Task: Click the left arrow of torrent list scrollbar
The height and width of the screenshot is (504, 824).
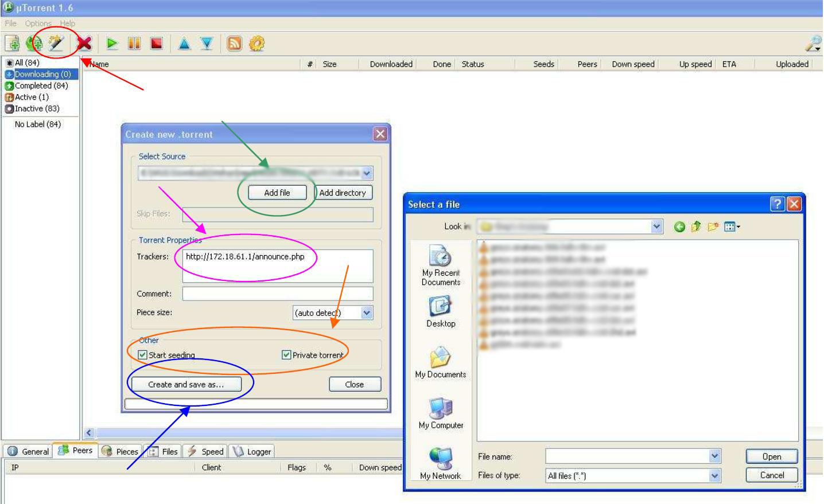Action: (89, 433)
